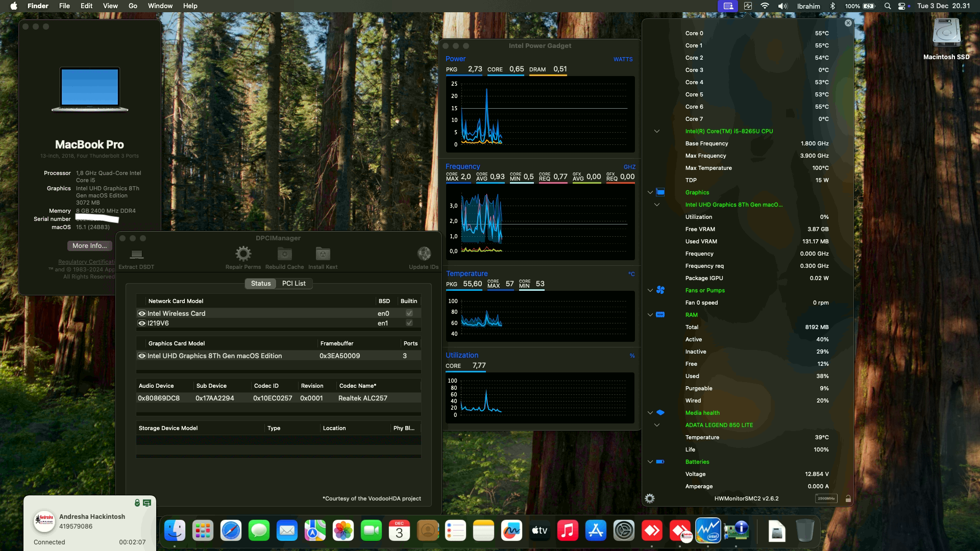
Task: Click More Info button in About window
Action: point(89,245)
